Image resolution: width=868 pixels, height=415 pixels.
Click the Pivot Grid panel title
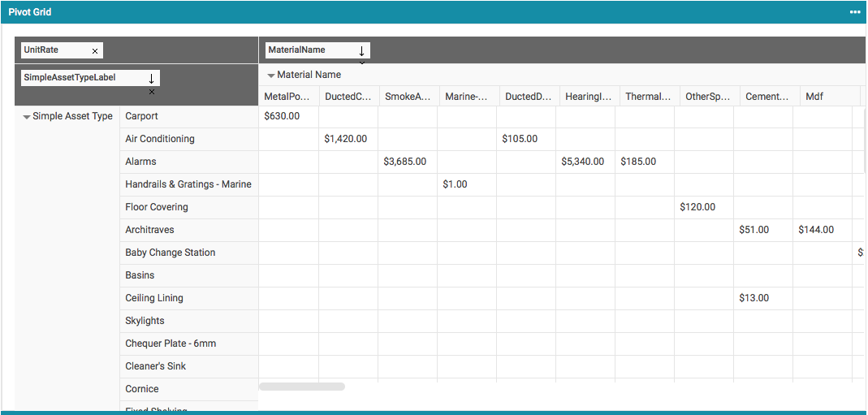30,11
